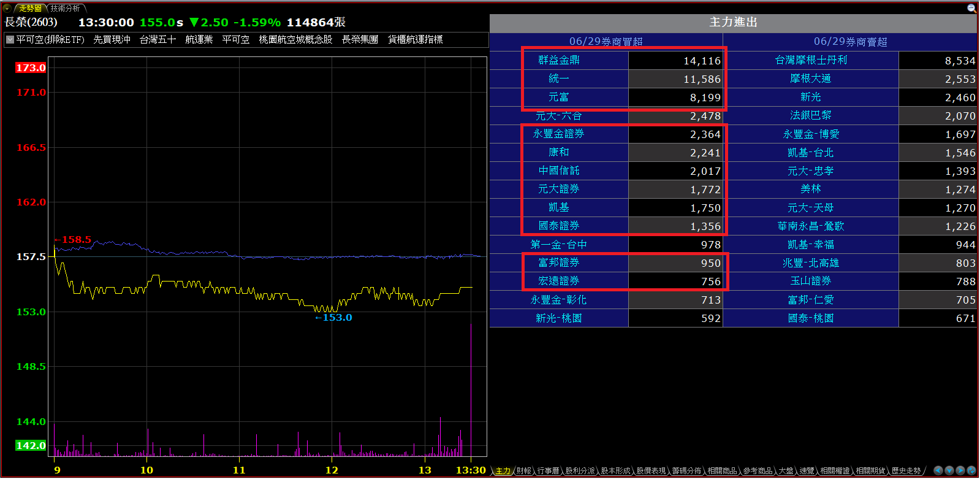Click the 貨櫃航運指標 category link
The width and height of the screenshot is (980, 479).
click(x=415, y=40)
